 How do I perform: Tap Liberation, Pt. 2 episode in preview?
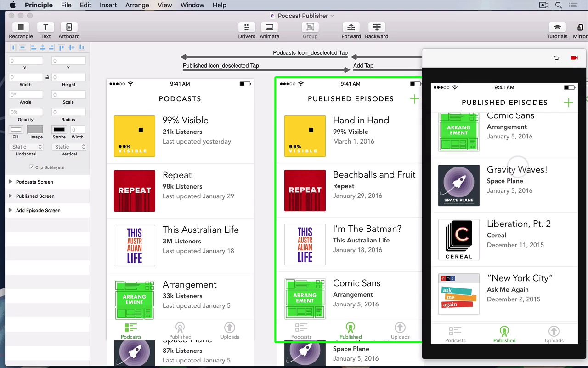pos(504,240)
